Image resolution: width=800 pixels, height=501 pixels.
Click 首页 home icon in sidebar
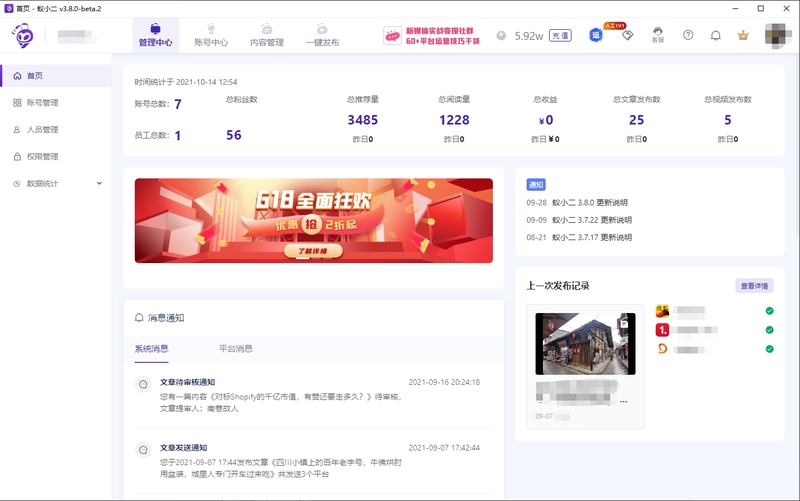pyautogui.click(x=17, y=76)
